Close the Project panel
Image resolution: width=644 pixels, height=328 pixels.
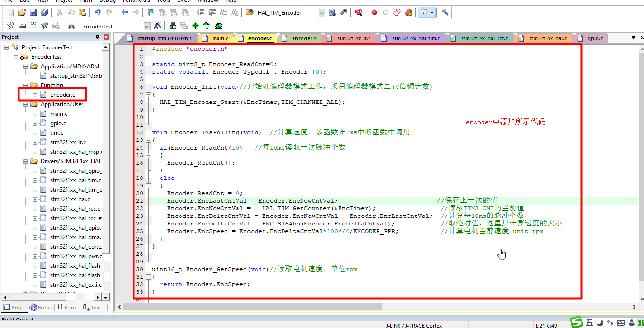pos(106,37)
